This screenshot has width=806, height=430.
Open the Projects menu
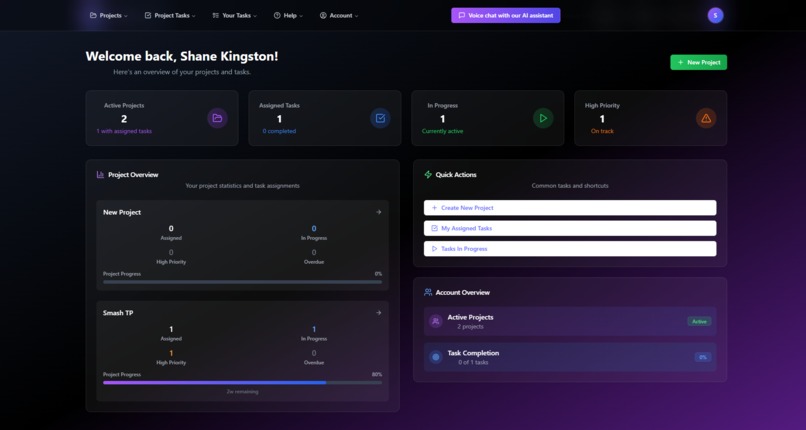108,15
